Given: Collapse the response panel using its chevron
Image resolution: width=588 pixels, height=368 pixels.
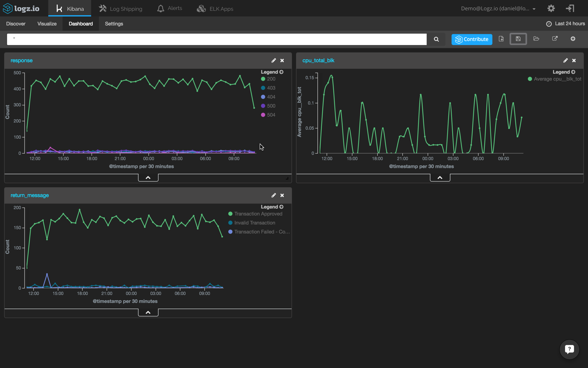Looking at the screenshot, I should coord(148,177).
